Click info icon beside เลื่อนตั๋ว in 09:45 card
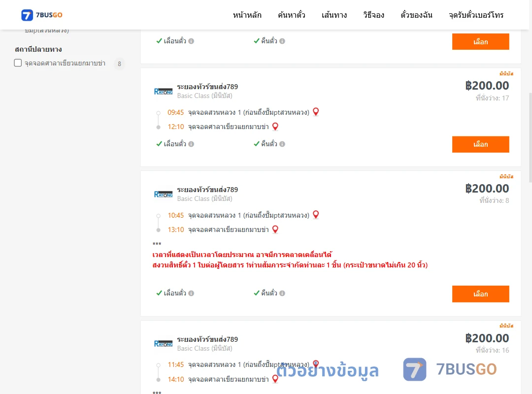This screenshot has height=394, width=532. [x=191, y=144]
